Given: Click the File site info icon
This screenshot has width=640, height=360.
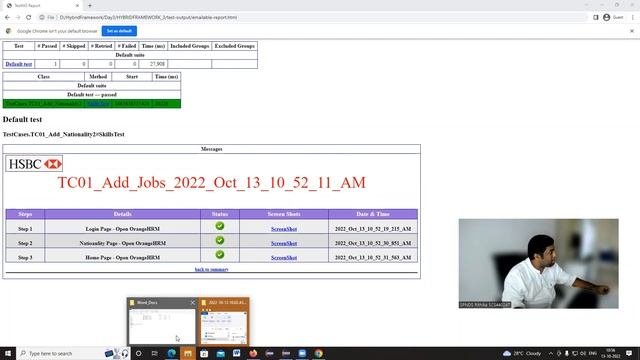Looking at the screenshot, I should point(47,18).
